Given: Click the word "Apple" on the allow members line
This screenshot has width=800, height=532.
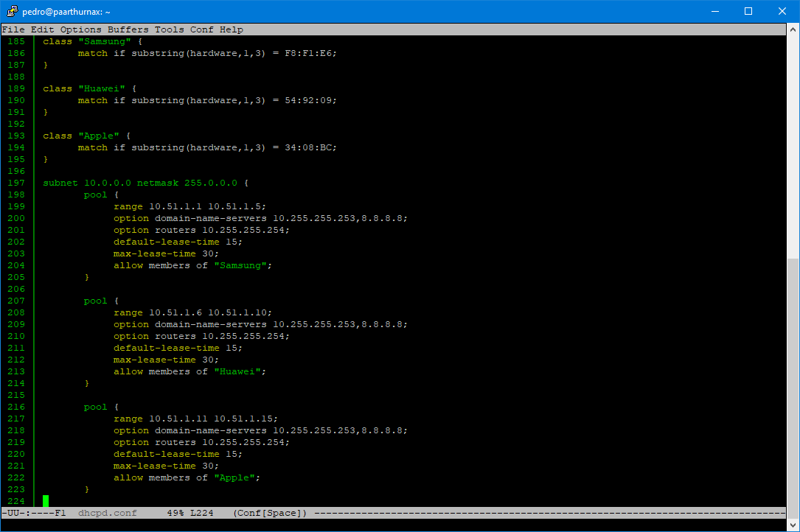Looking at the screenshot, I should [x=234, y=477].
